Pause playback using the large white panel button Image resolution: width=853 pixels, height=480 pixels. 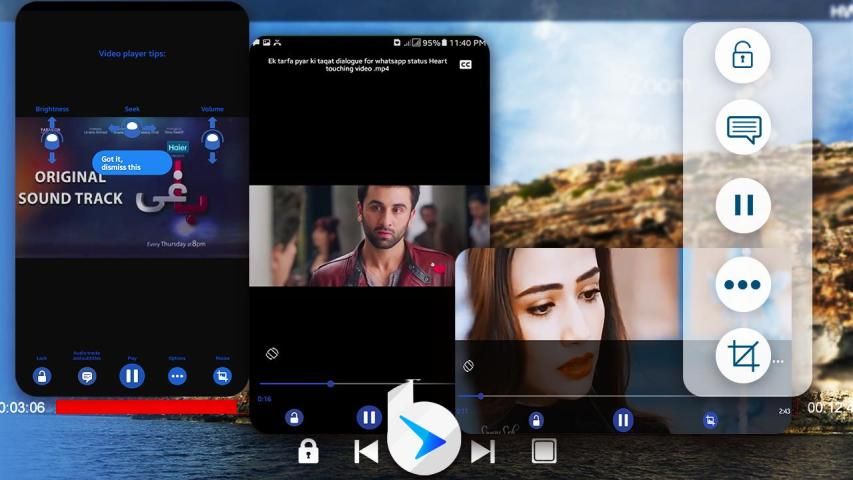coord(743,206)
